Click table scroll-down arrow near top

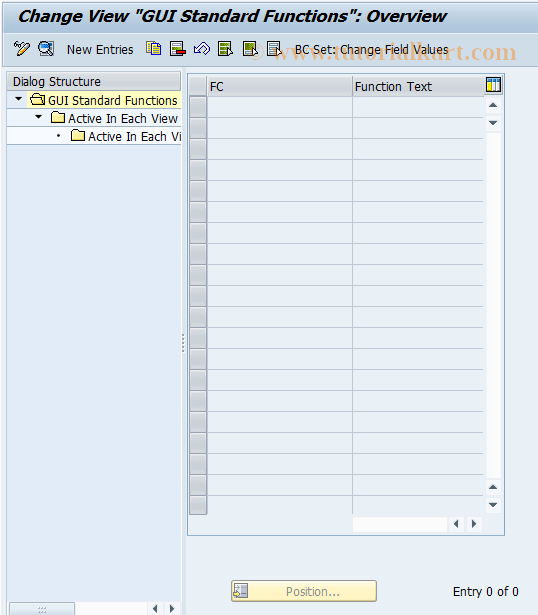pos(493,123)
